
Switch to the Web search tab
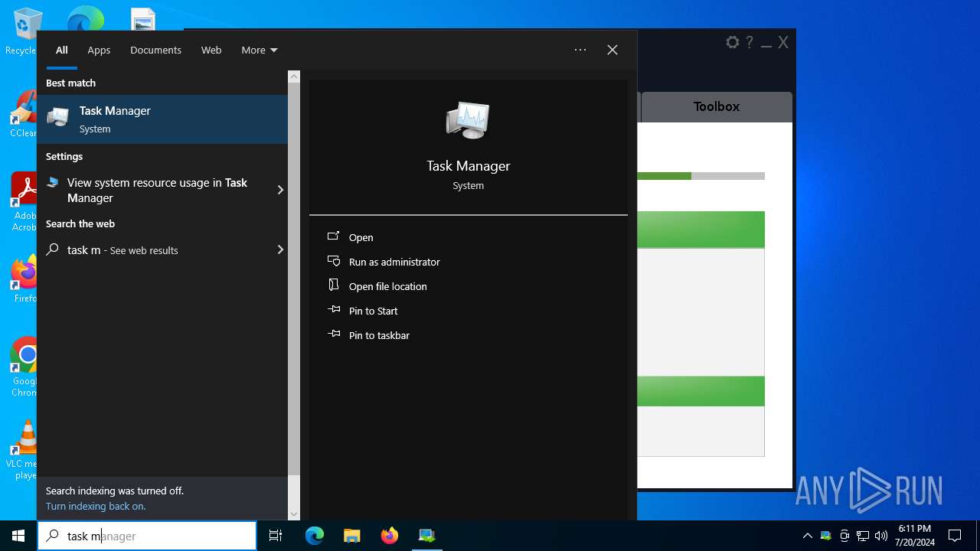point(211,50)
